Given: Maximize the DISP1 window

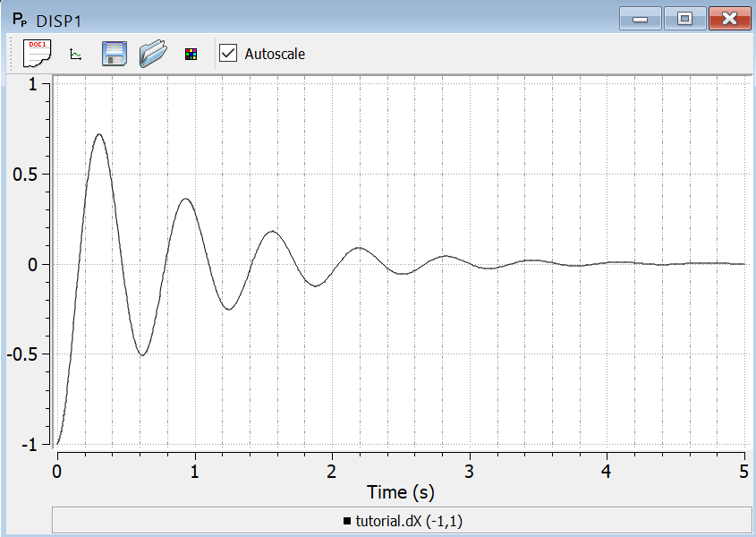Looking at the screenshot, I should [x=684, y=19].
